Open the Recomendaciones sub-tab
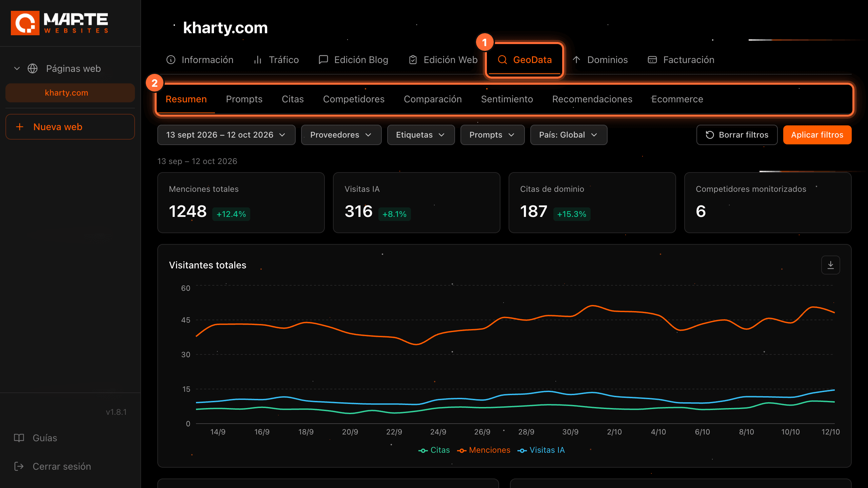Screen dimensions: 868x488 (592, 99)
